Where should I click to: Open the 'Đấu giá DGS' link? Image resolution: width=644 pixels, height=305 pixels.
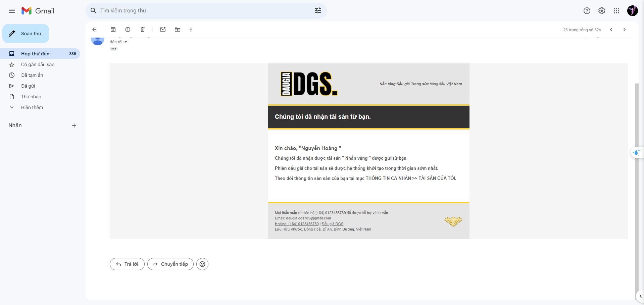pyautogui.click(x=333, y=224)
